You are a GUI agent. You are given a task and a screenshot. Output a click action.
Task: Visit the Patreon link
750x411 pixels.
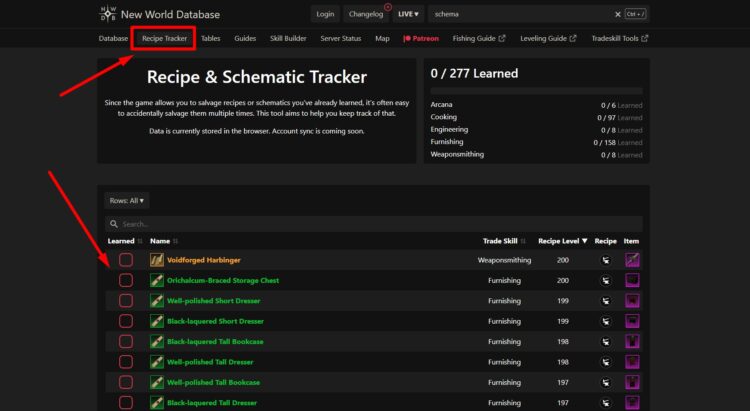click(x=421, y=38)
